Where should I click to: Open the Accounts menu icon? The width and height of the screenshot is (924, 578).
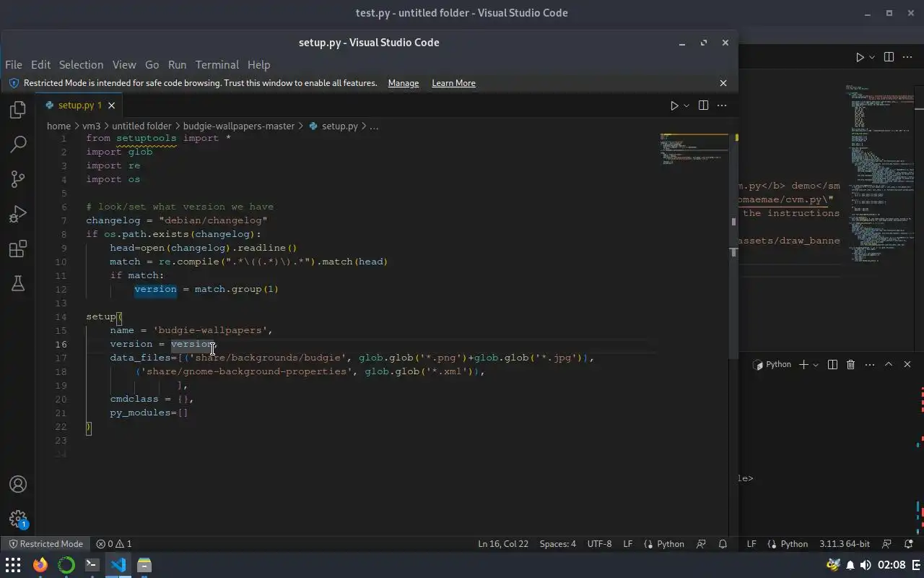[18, 484]
